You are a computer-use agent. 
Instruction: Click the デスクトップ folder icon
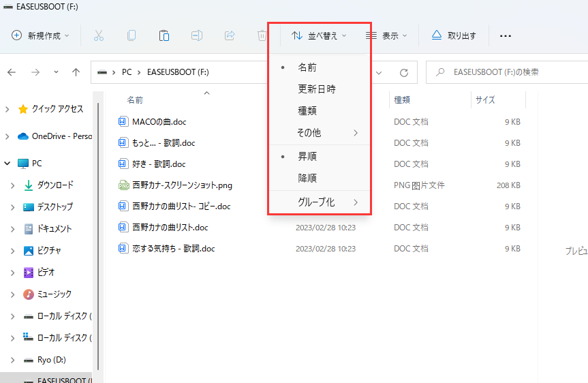pyautogui.click(x=29, y=207)
